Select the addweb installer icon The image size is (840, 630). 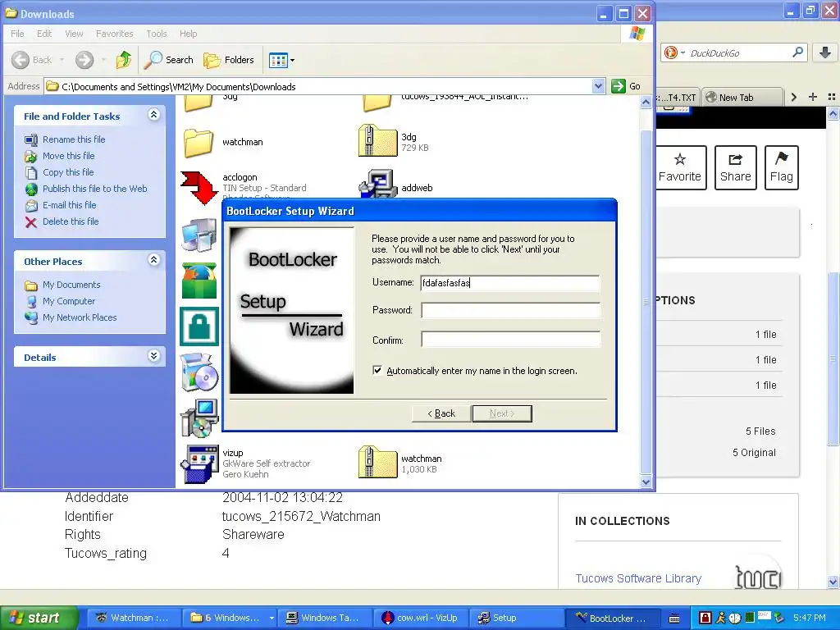(377, 184)
